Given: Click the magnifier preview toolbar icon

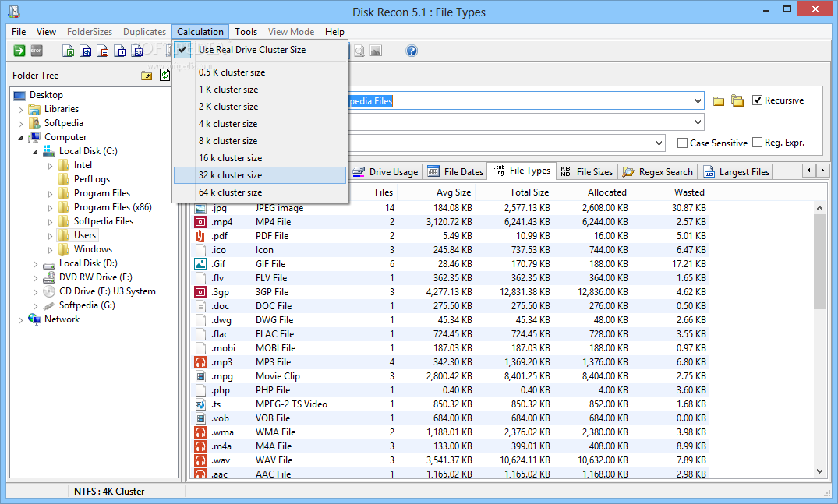Looking at the screenshot, I should point(359,51).
